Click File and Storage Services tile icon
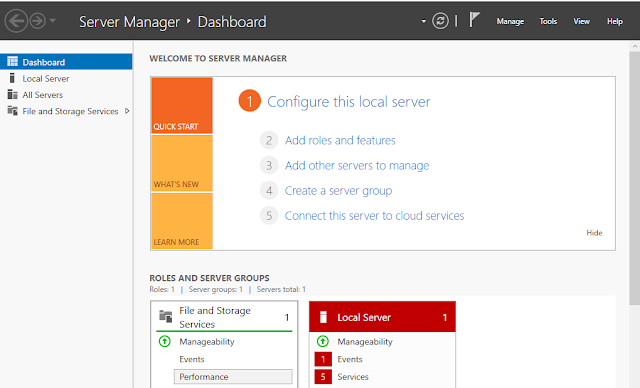Image resolution: width=640 pixels, height=388 pixels. [165, 316]
